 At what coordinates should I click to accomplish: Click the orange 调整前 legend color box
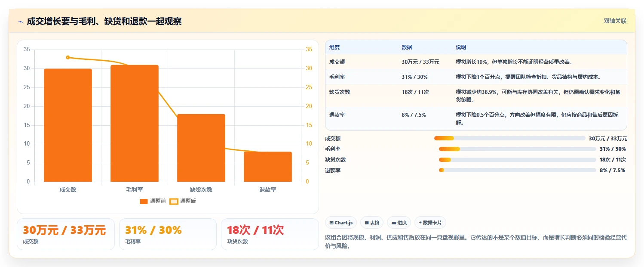coord(144,201)
